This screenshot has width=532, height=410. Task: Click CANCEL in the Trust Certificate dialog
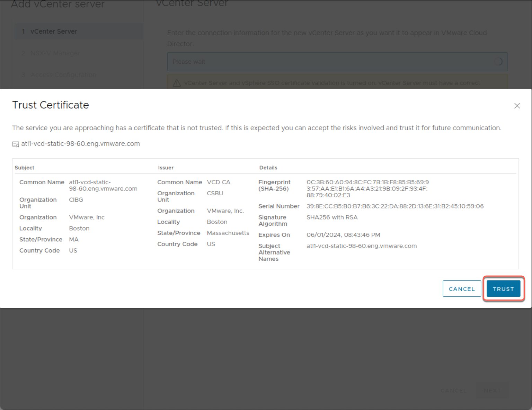tap(461, 288)
